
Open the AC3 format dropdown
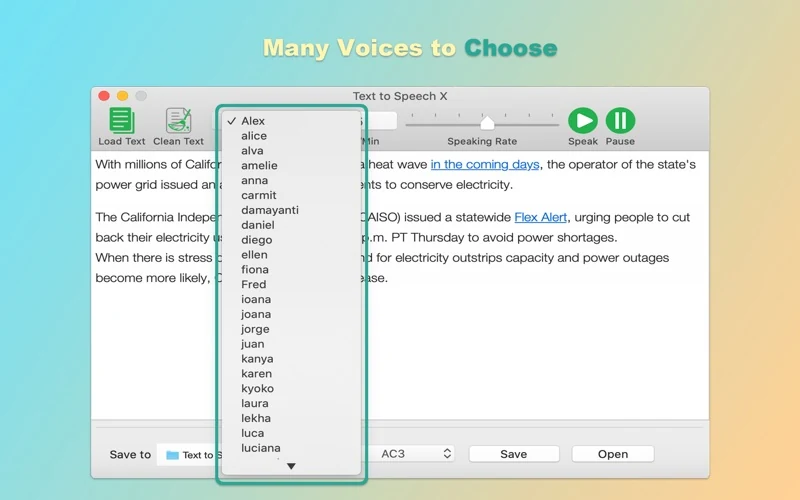point(416,454)
